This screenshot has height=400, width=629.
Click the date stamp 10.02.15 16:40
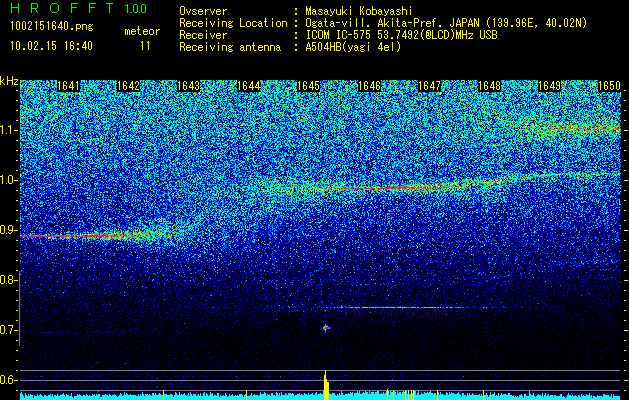coord(51,46)
